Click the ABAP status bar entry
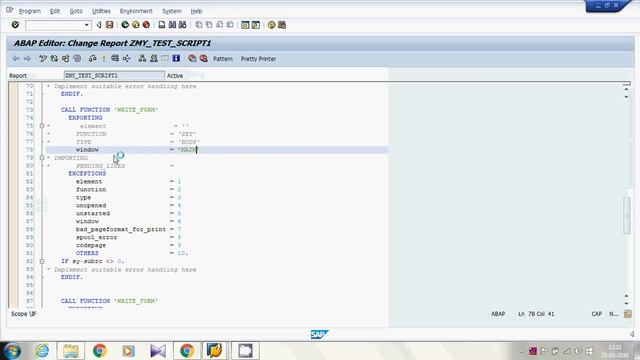 click(498, 314)
